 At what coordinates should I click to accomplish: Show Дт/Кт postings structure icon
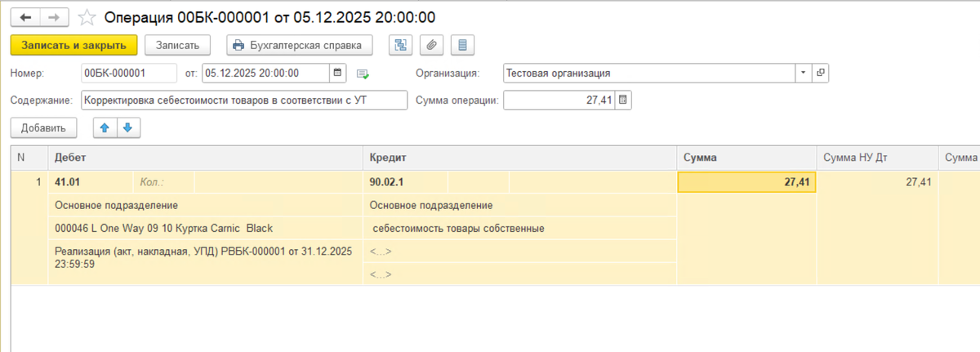coord(400,45)
